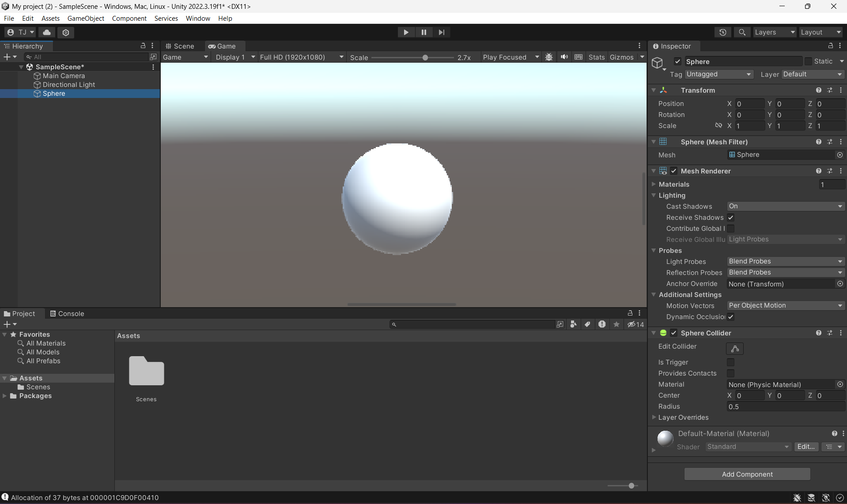Image resolution: width=847 pixels, height=504 pixels.
Task: Uncheck Dynamic Occlusion
Action: [x=731, y=317]
